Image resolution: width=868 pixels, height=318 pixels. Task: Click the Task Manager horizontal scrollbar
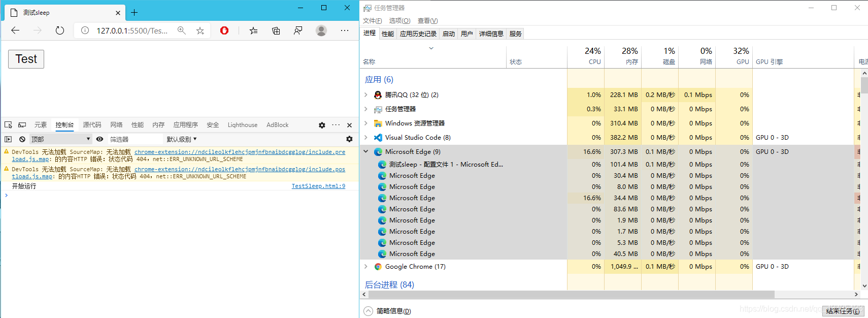click(571, 294)
